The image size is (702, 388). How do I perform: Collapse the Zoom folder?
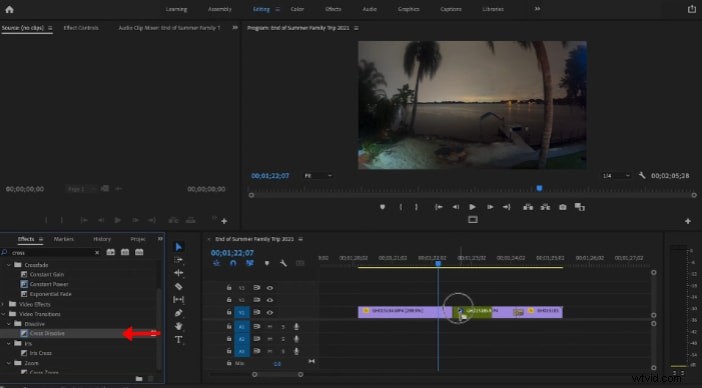click(9, 363)
